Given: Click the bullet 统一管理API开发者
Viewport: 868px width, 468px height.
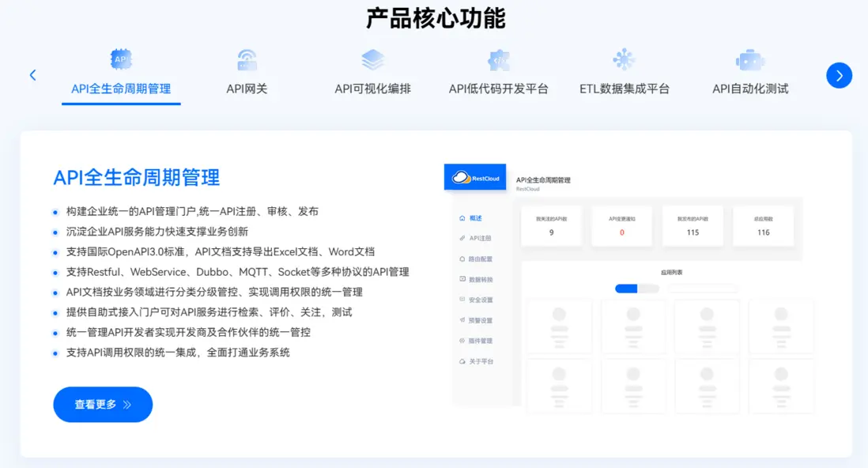Looking at the screenshot, I should click(x=188, y=332).
